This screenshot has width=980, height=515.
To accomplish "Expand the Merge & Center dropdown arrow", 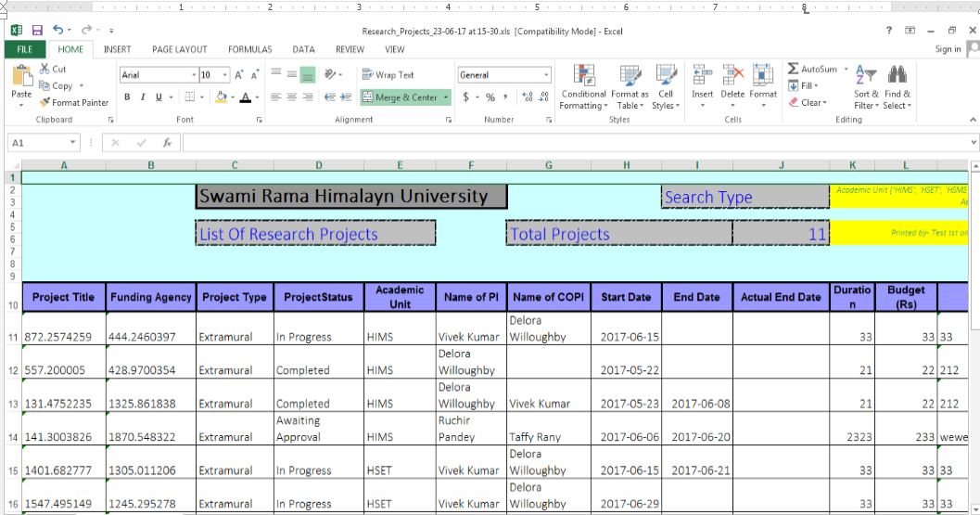I will [446, 97].
